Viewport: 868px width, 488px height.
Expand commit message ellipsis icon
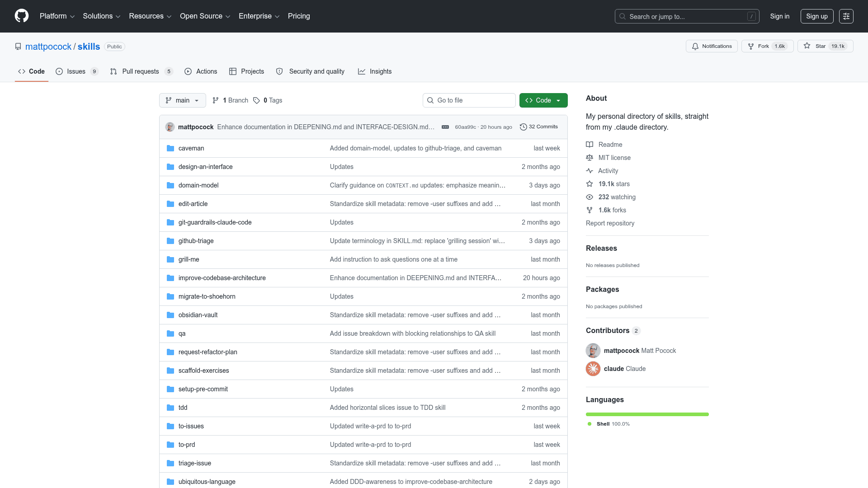[445, 127]
